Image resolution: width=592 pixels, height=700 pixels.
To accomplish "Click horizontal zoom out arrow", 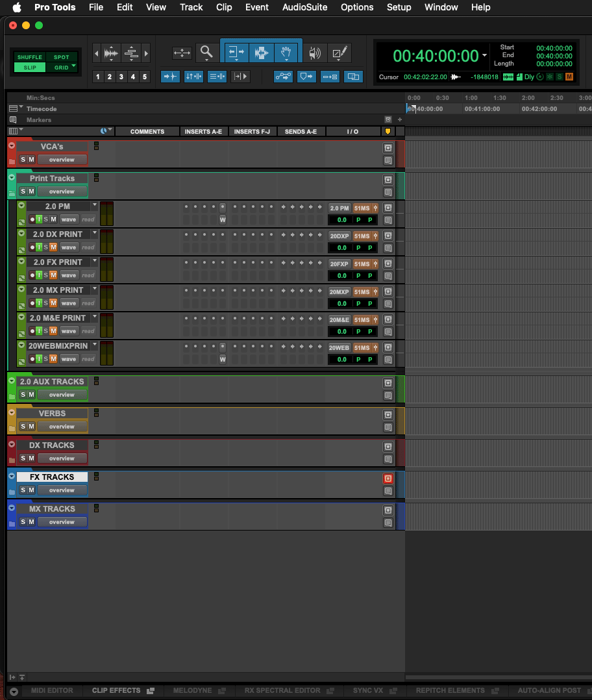I will (96, 53).
